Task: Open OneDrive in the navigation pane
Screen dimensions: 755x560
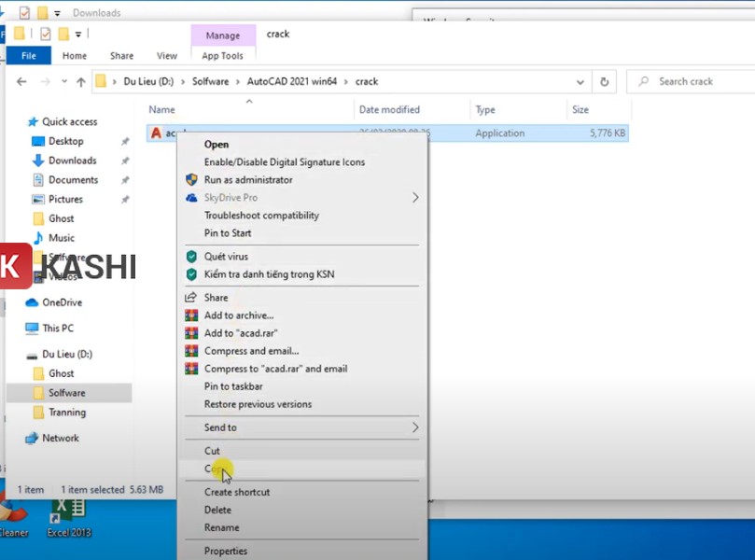Action: (62, 302)
